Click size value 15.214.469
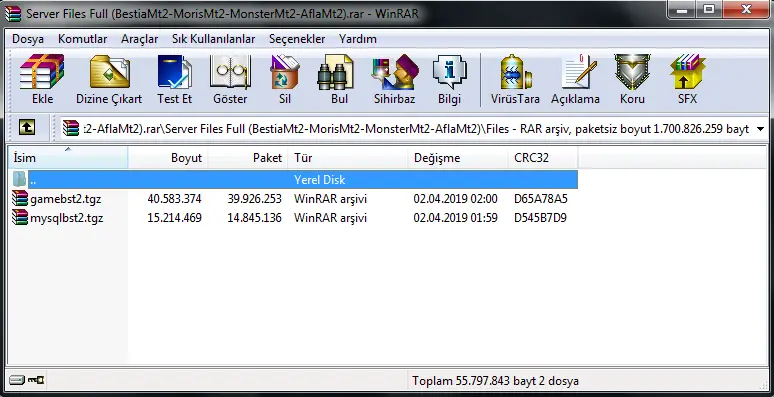The height and width of the screenshot is (397, 774). 174,217
